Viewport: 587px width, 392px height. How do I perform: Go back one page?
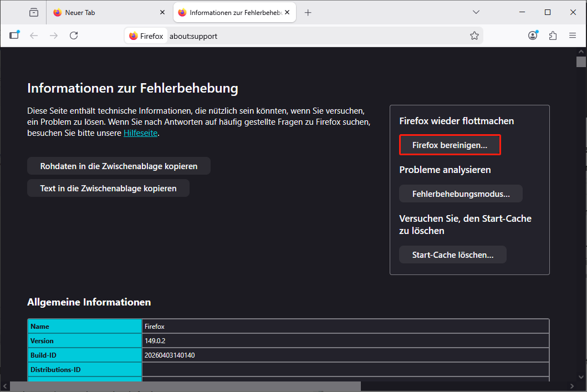coord(34,35)
